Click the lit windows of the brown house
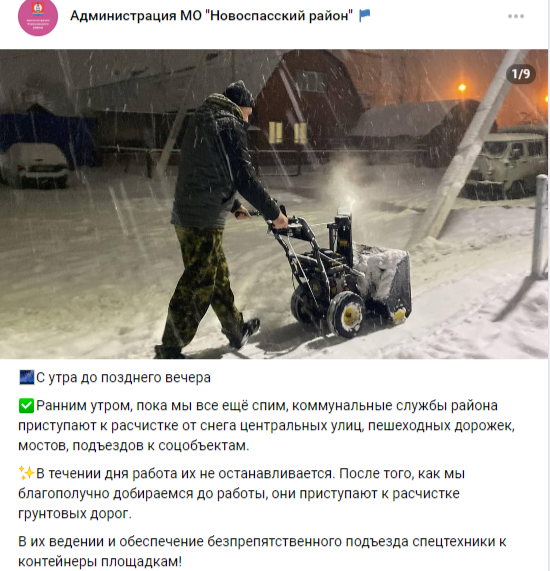The height and width of the screenshot is (571, 550). [x=288, y=132]
